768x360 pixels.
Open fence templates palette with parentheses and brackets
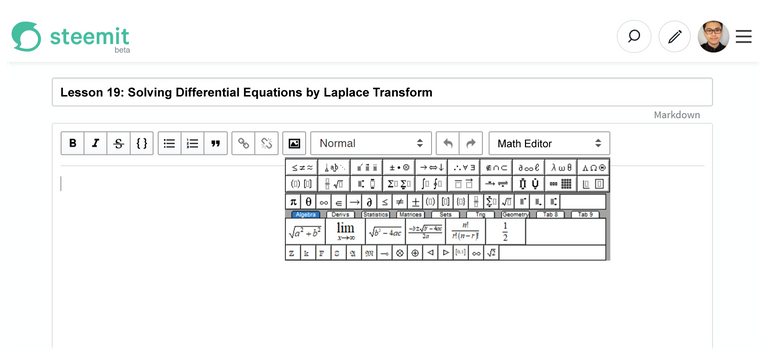301,184
